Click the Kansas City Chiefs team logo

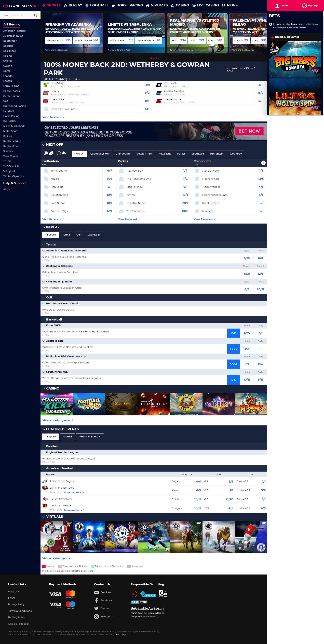pos(45,499)
